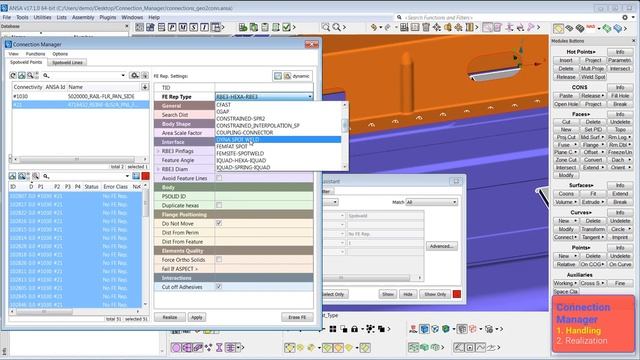This screenshot has height=360, width=640.
Task: Click the refresh icon in Connection Manager list toolbar
Action: tap(13, 76)
